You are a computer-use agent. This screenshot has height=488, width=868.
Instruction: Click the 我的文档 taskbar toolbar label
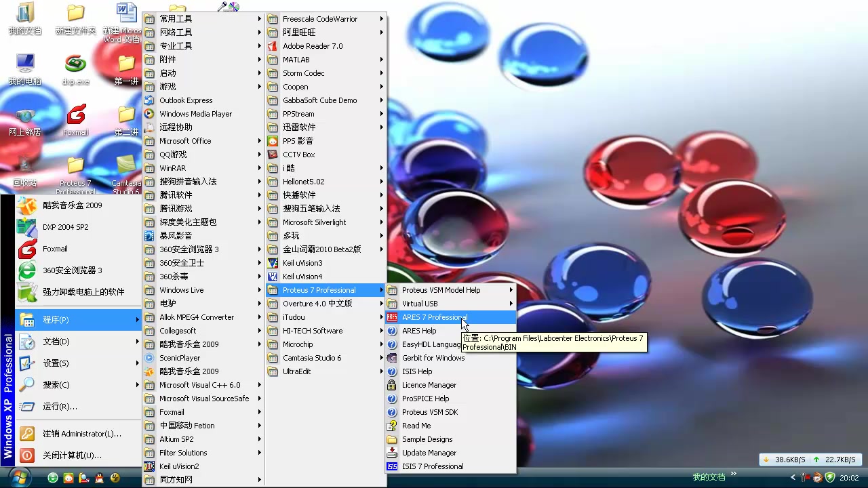point(709,477)
